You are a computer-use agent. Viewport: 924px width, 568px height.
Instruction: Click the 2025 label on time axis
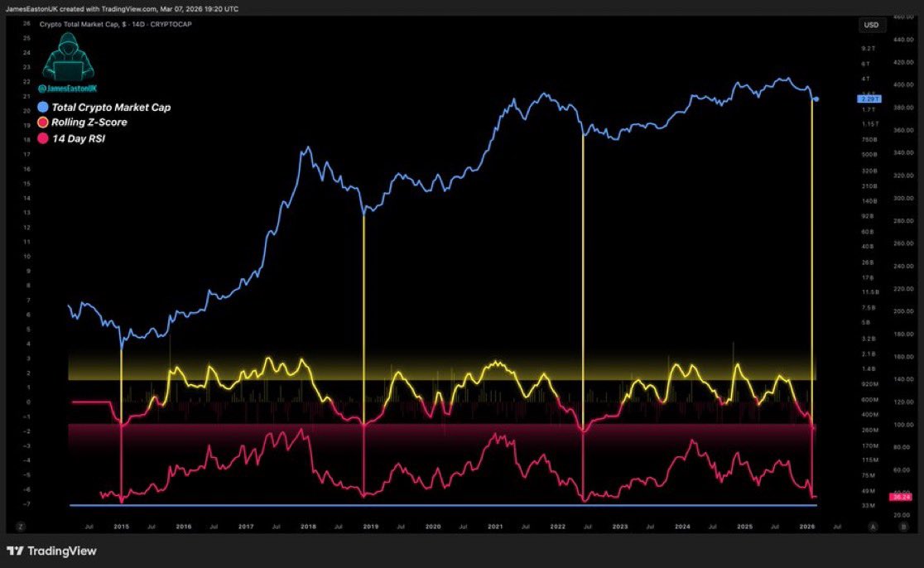(x=745, y=527)
